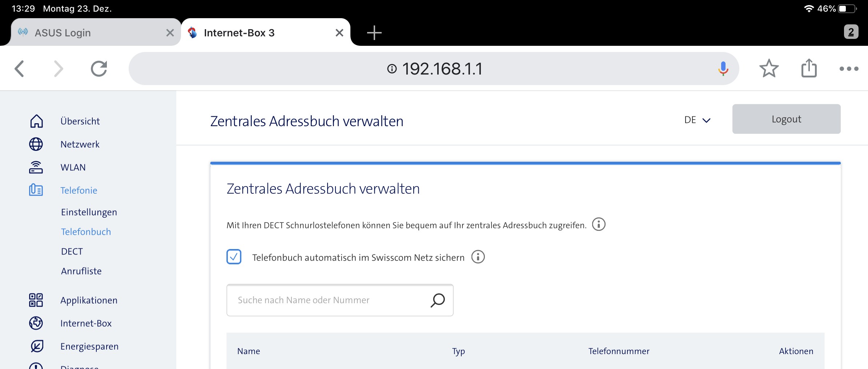Open the DE language dropdown
The height and width of the screenshot is (369, 868).
pos(697,120)
